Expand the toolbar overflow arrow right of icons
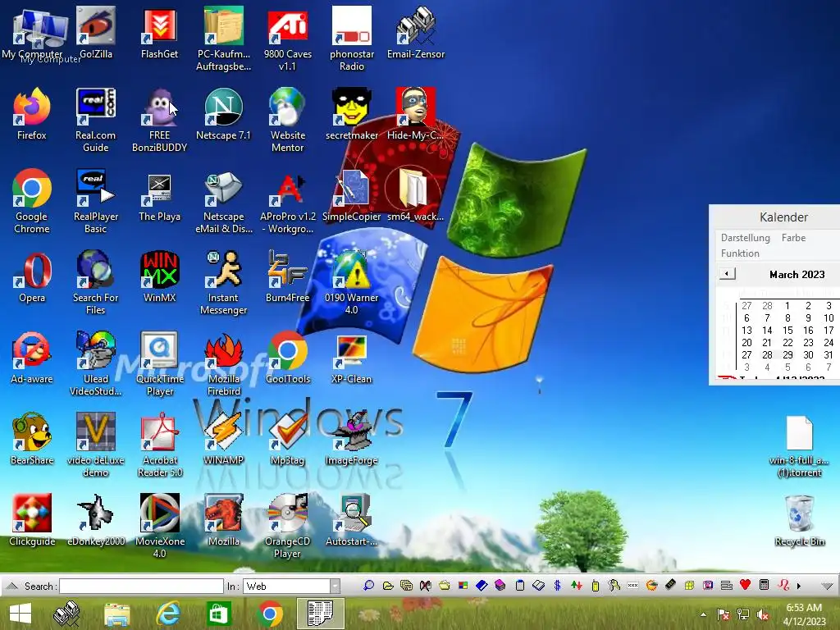Screen dimensions: 840x630 point(799,586)
